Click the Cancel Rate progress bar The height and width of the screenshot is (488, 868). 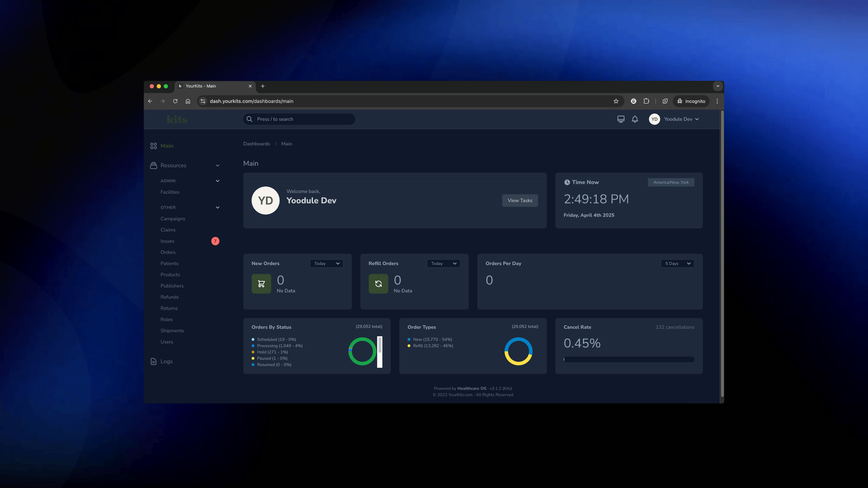[629, 359]
